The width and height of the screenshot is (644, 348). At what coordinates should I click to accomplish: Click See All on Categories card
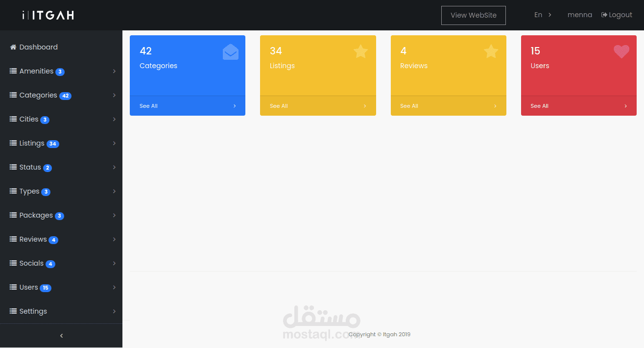click(x=148, y=106)
